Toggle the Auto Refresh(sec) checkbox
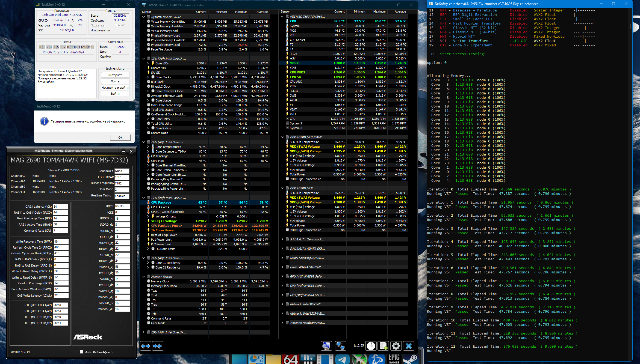The height and width of the screenshot is (364, 640). tap(81, 352)
